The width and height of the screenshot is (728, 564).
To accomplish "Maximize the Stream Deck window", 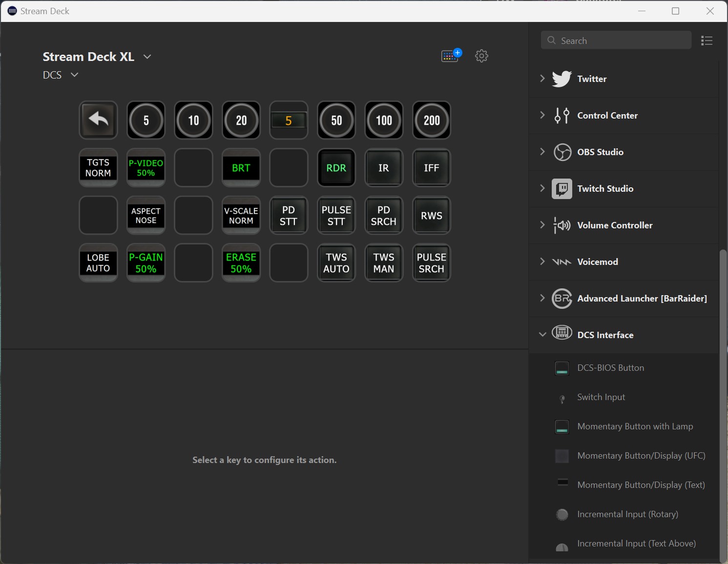I will (676, 11).
